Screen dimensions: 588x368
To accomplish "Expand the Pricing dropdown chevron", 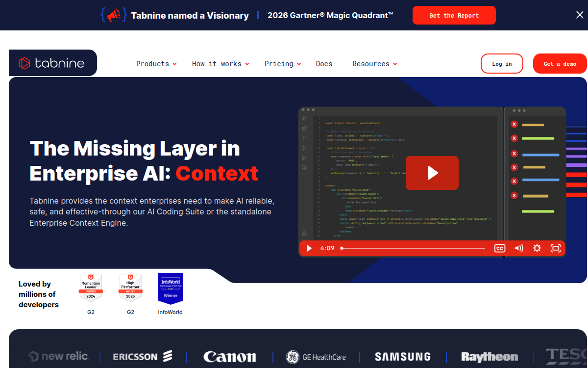I will click(x=299, y=64).
